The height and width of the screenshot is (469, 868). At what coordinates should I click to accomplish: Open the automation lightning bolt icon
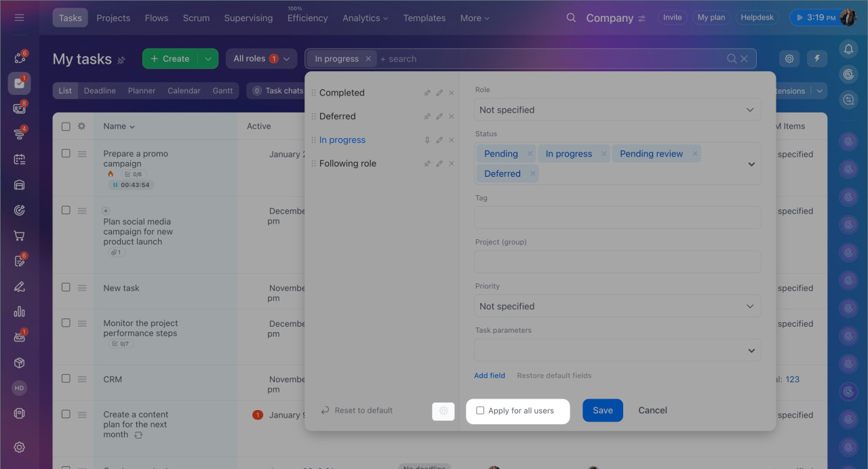pyautogui.click(x=816, y=59)
